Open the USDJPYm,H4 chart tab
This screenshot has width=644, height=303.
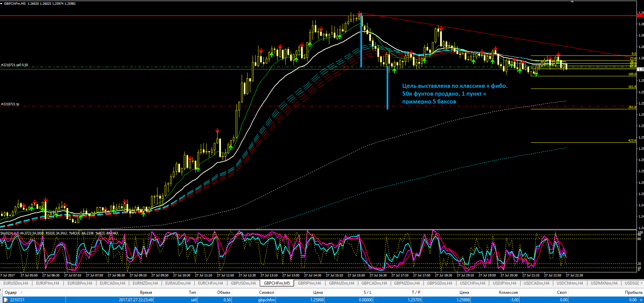tap(505, 283)
